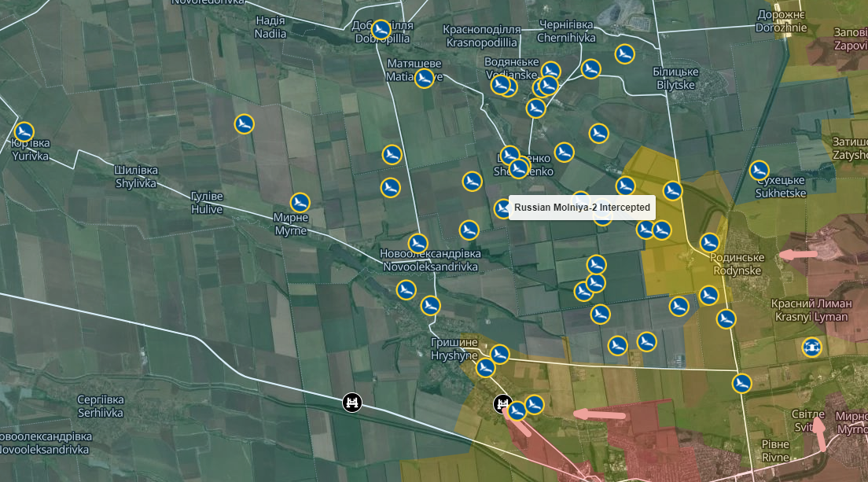The image size is (868, 482).
Task: Select the drone marker overlapping the Matiasheve label
Action: pos(424,78)
